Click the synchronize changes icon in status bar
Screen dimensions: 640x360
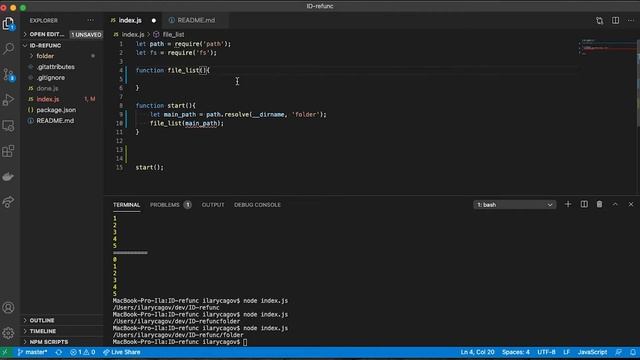click(x=59, y=352)
